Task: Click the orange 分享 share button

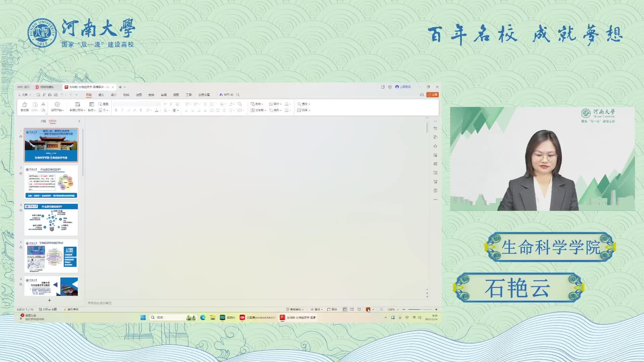Action: pos(432,95)
